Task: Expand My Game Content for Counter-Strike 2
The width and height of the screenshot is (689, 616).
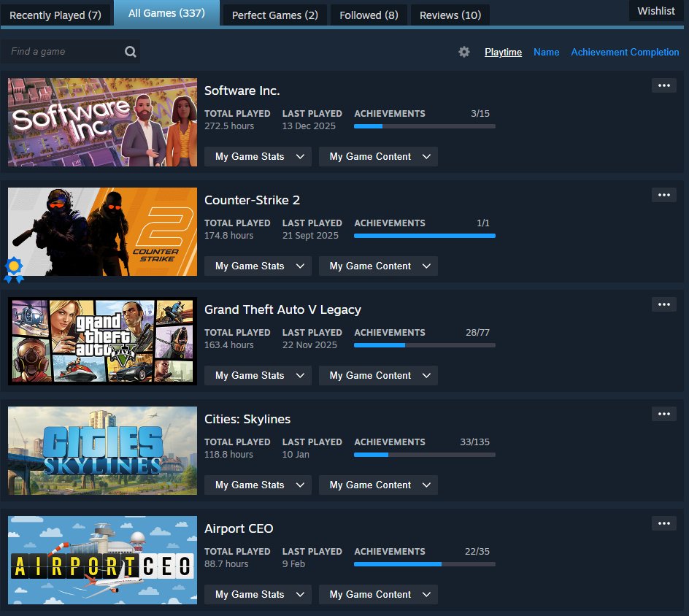Action: (x=378, y=266)
